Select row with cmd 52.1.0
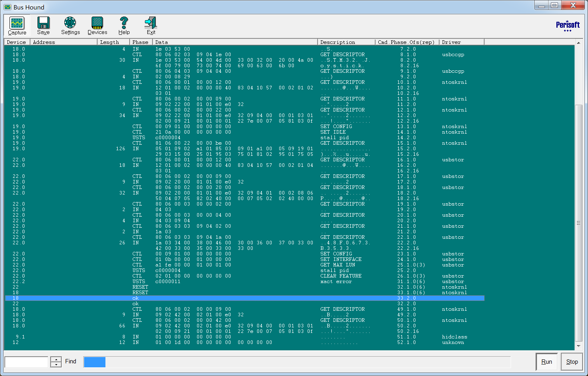This screenshot has width=588, height=376. coord(244,342)
